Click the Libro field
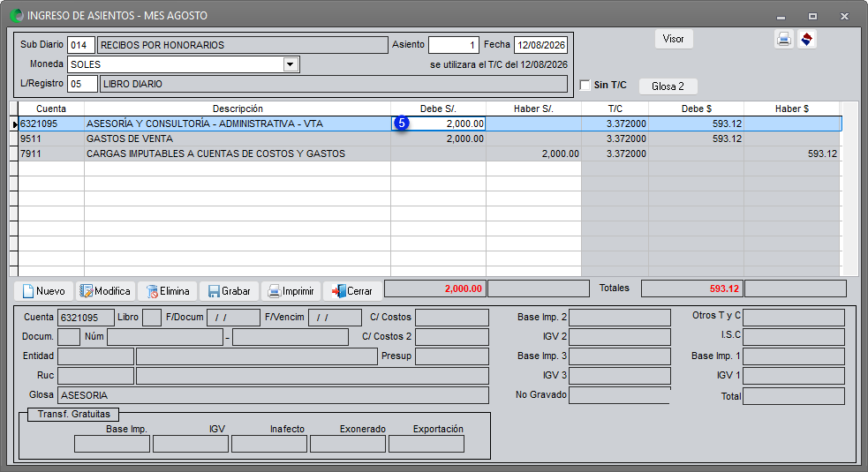868x472 pixels. 152,318
